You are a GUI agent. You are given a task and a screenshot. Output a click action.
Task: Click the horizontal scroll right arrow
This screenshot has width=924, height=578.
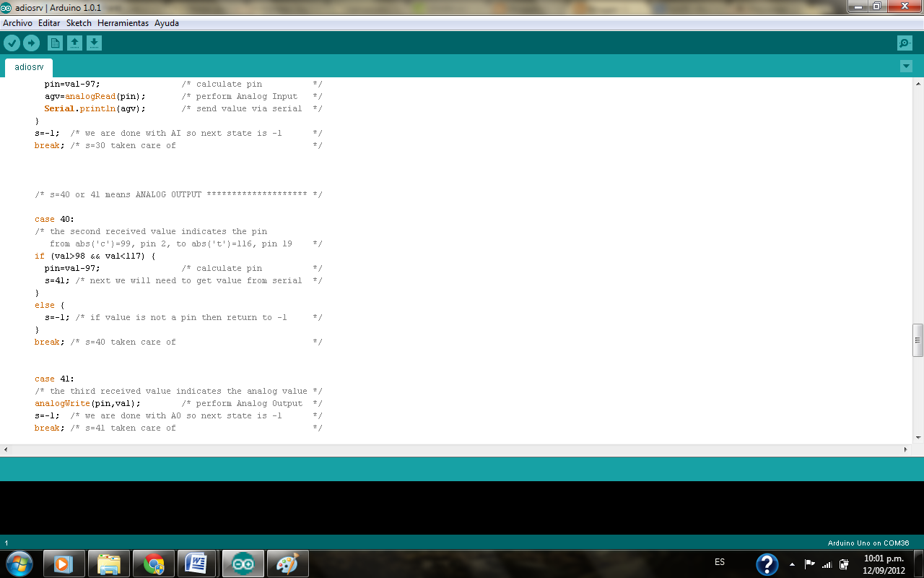[x=907, y=449]
